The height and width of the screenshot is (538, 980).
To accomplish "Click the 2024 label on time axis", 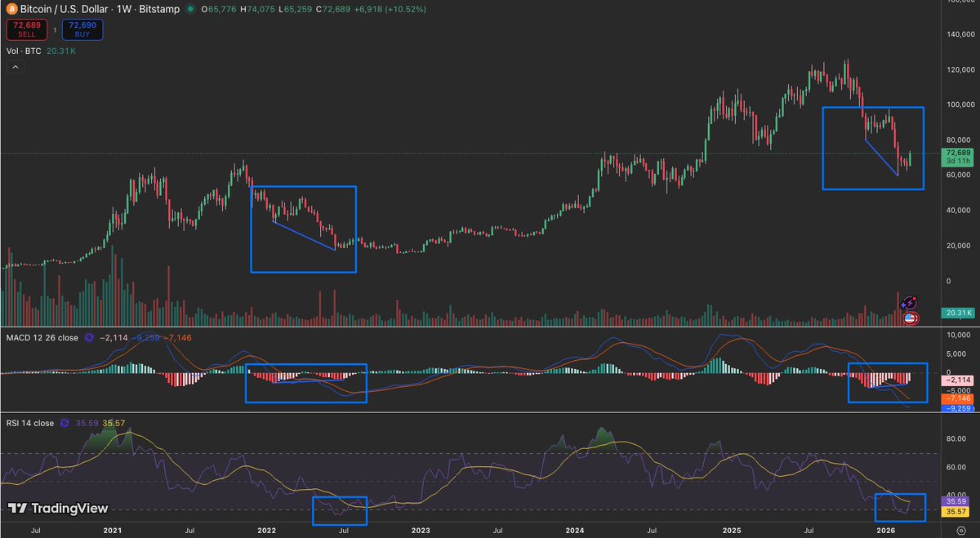I will pyautogui.click(x=574, y=530).
